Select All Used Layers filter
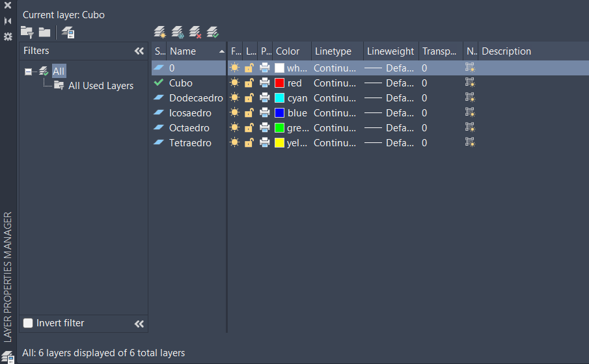Viewport: 589px width, 364px height. point(101,86)
